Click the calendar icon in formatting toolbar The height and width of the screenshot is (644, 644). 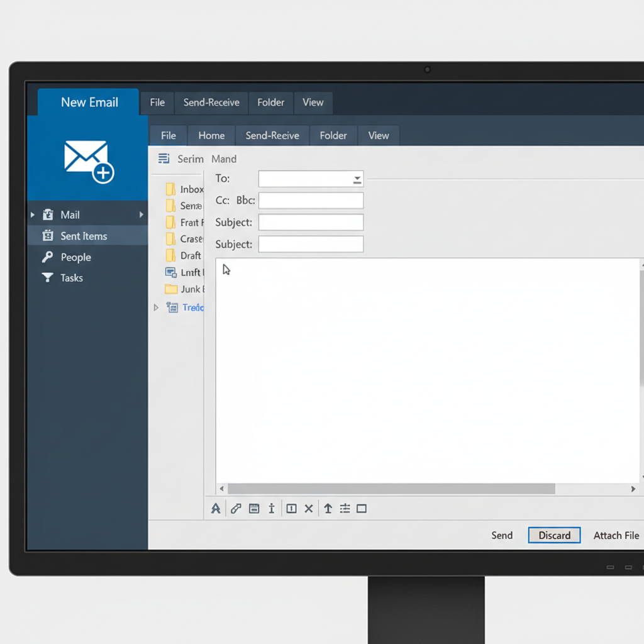coord(254,509)
